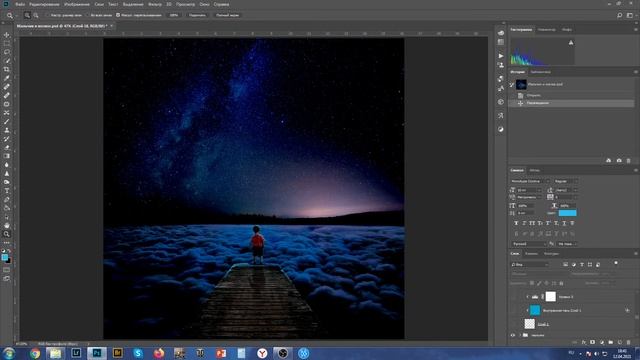The height and width of the screenshot is (360, 640).
Task: Delete current history state with trash icon
Action: coord(629,160)
